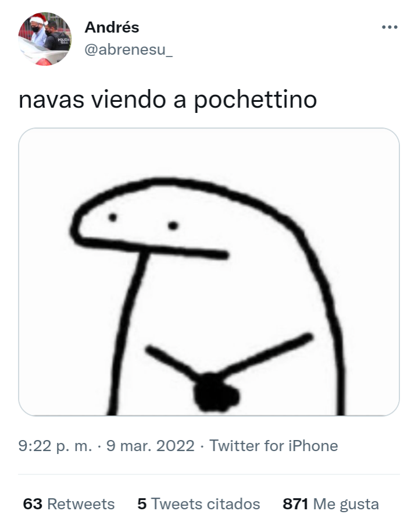
Task: Open the @abrenesu_ handle link
Action: (x=128, y=49)
